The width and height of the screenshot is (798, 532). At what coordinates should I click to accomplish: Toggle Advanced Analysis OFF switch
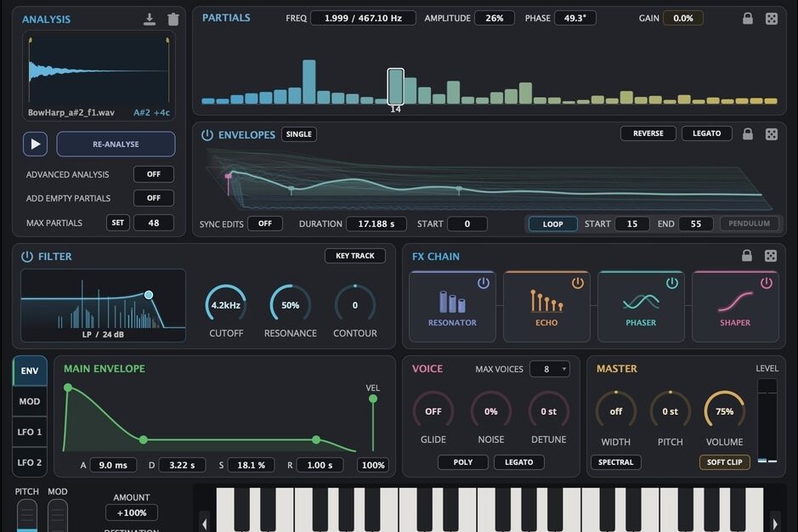[x=154, y=174]
